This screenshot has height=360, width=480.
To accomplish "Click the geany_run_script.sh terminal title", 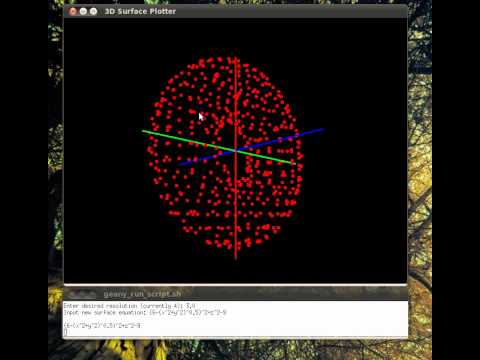I will 142,294.
